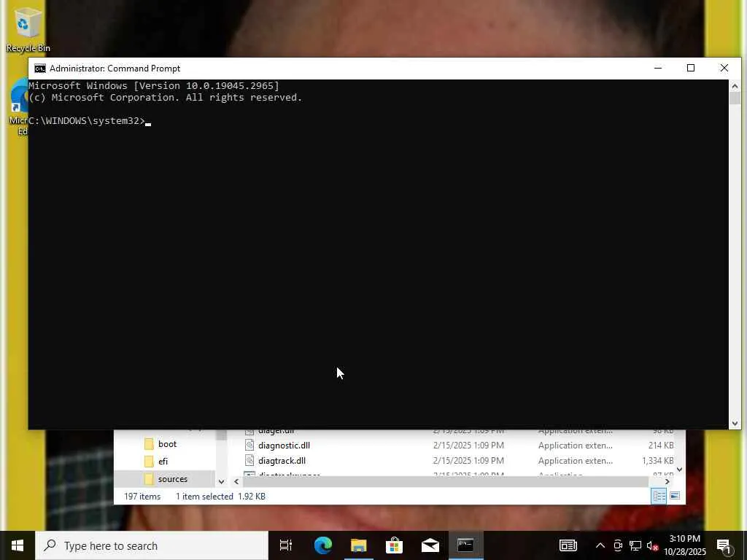Screen dimensions: 747x560
Task: Click the muted volume tray icon
Action: coord(652,545)
